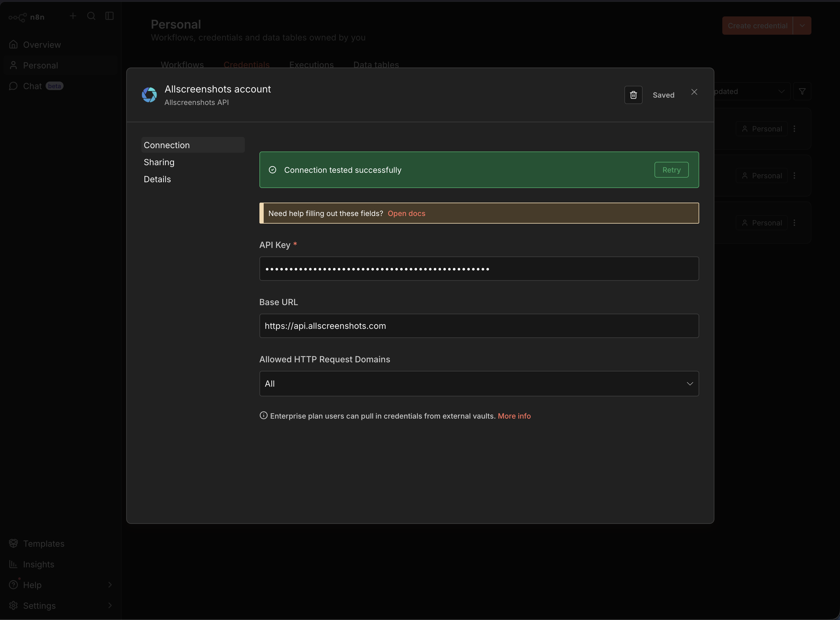Screen dimensions: 840x620
Task: Open three-dot menu of second credential
Action: tap(794, 176)
